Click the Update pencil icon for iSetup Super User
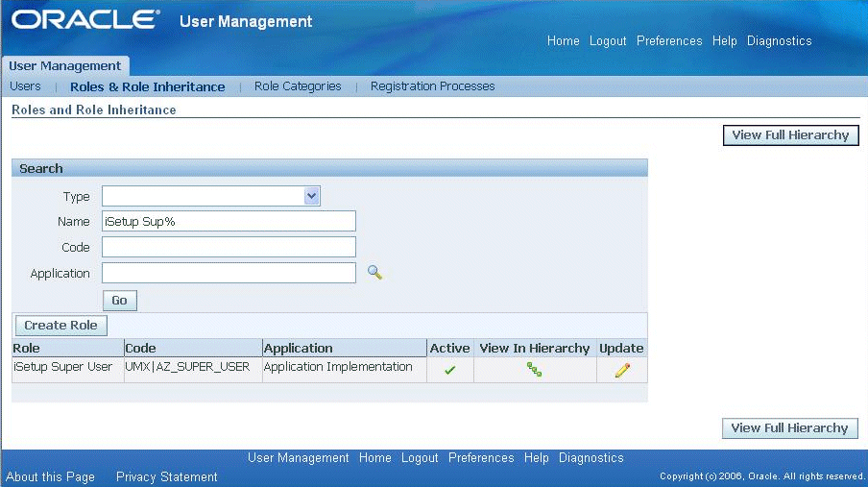This screenshot has height=487, width=868. point(622,370)
